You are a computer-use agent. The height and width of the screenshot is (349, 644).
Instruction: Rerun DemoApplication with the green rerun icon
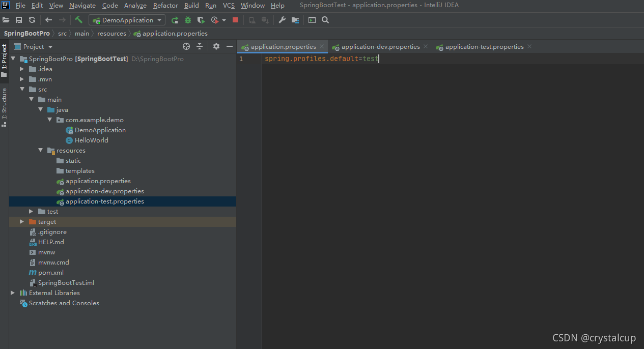click(x=175, y=20)
